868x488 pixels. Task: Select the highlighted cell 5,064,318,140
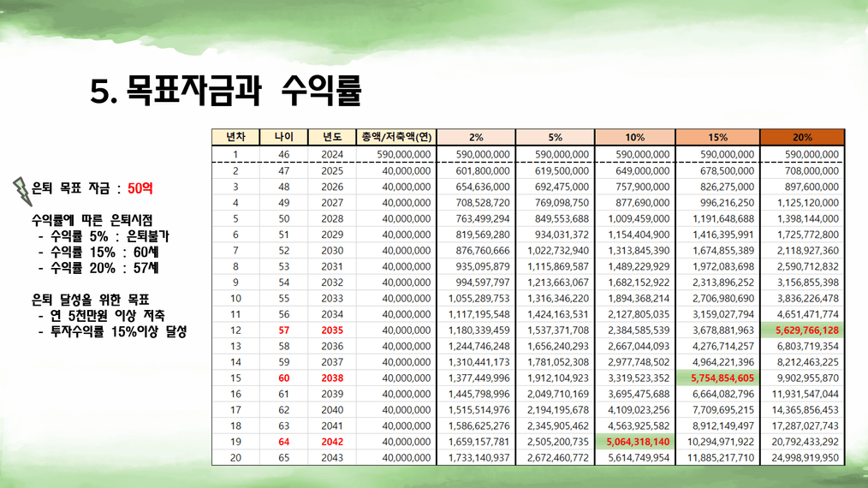[x=635, y=442]
